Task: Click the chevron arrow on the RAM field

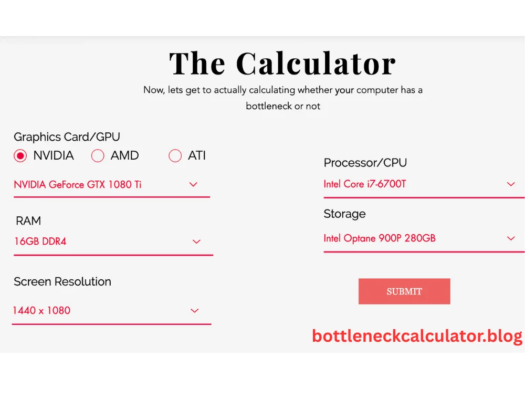Action: point(196,241)
